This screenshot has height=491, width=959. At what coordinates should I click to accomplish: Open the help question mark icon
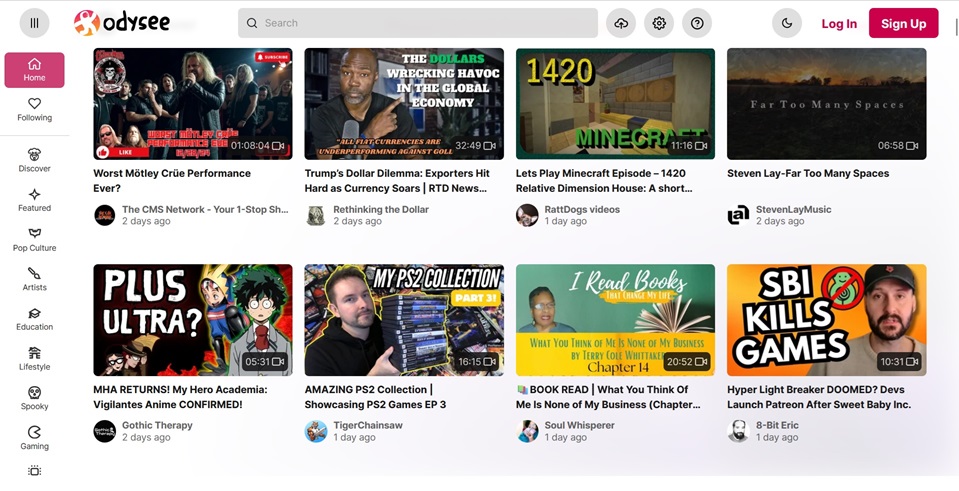pyautogui.click(x=697, y=23)
